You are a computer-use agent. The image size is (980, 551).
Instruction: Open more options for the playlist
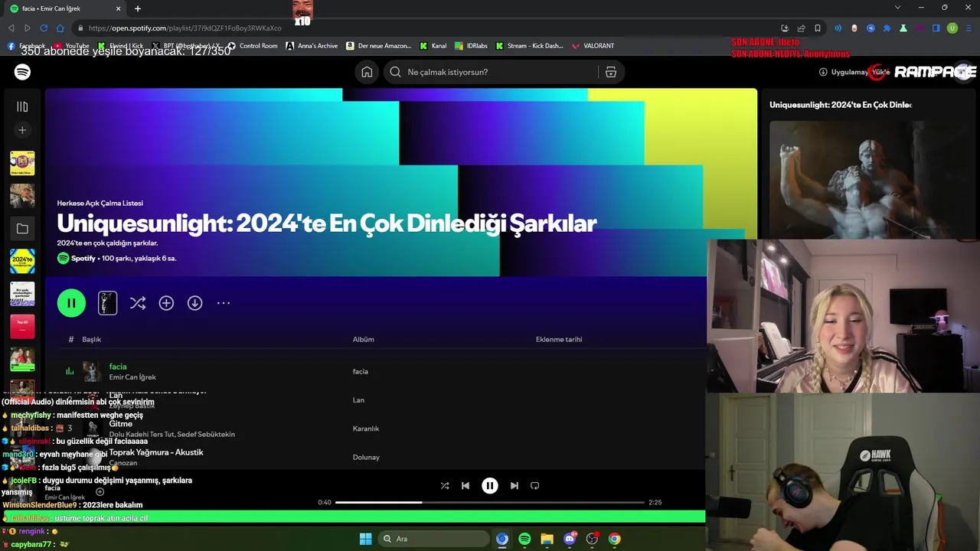pos(224,303)
